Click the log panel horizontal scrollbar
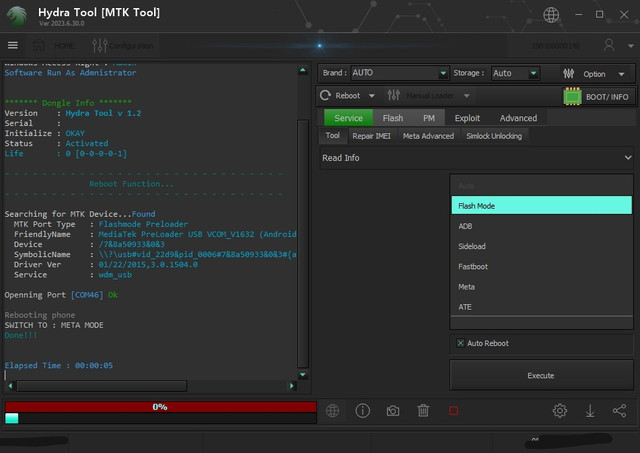The height and width of the screenshot is (453, 640). pos(100,385)
